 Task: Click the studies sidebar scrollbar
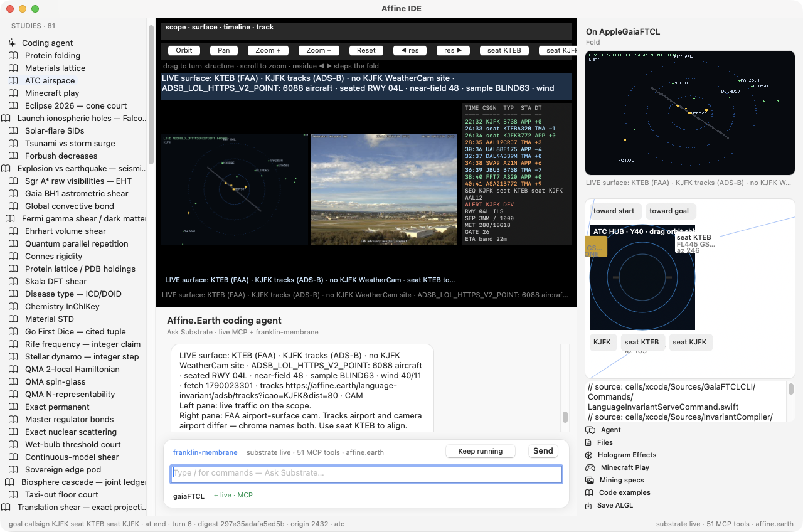pyautogui.click(x=151, y=94)
